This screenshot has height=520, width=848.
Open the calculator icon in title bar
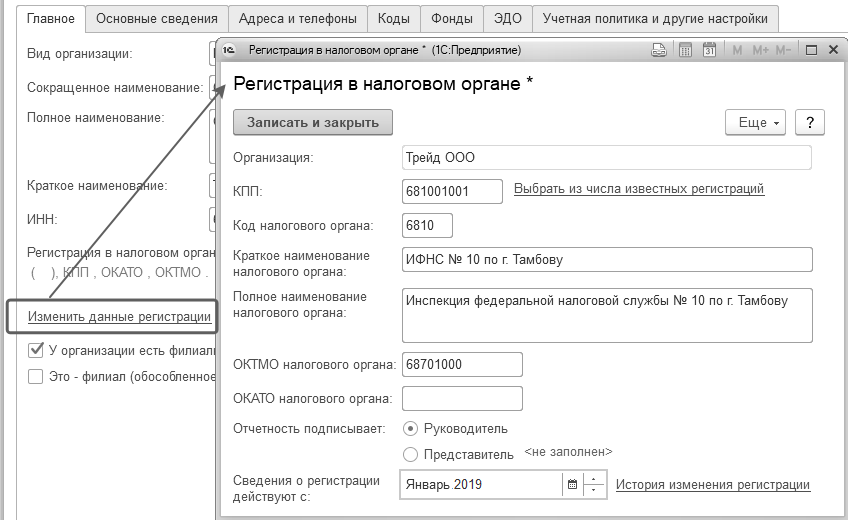click(685, 50)
